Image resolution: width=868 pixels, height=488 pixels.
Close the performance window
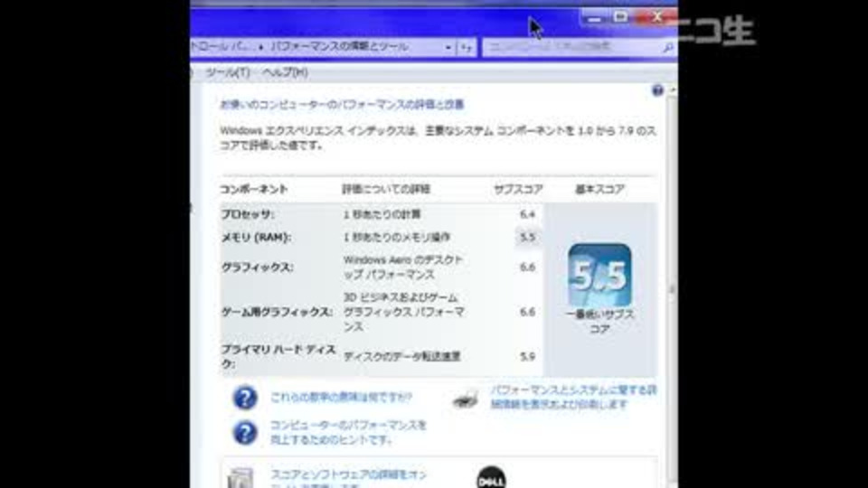coord(656,18)
